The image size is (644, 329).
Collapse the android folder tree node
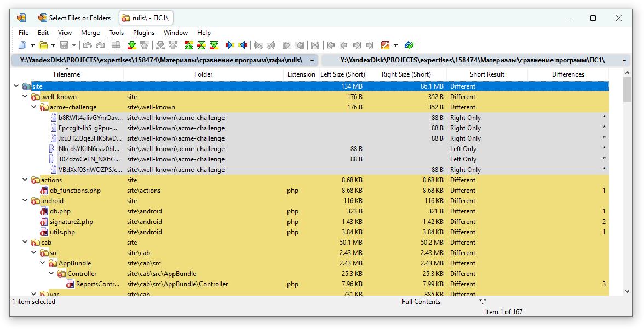pyautogui.click(x=25, y=201)
